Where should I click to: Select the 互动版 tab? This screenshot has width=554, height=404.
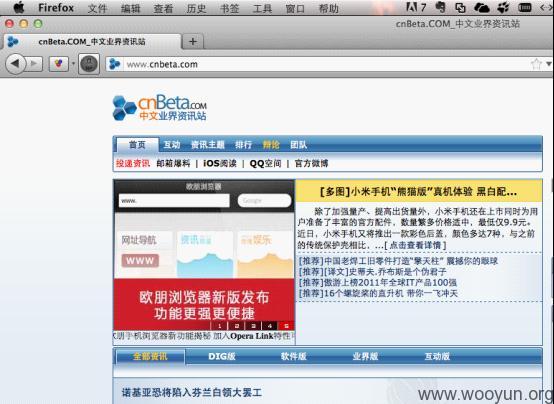[x=437, y=356]
